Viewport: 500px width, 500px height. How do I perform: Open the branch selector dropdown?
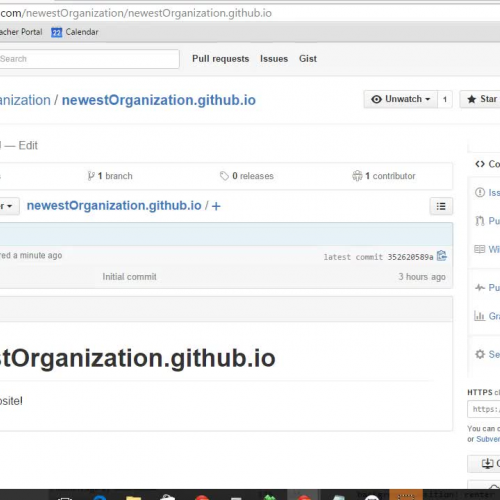click(9, 206)
